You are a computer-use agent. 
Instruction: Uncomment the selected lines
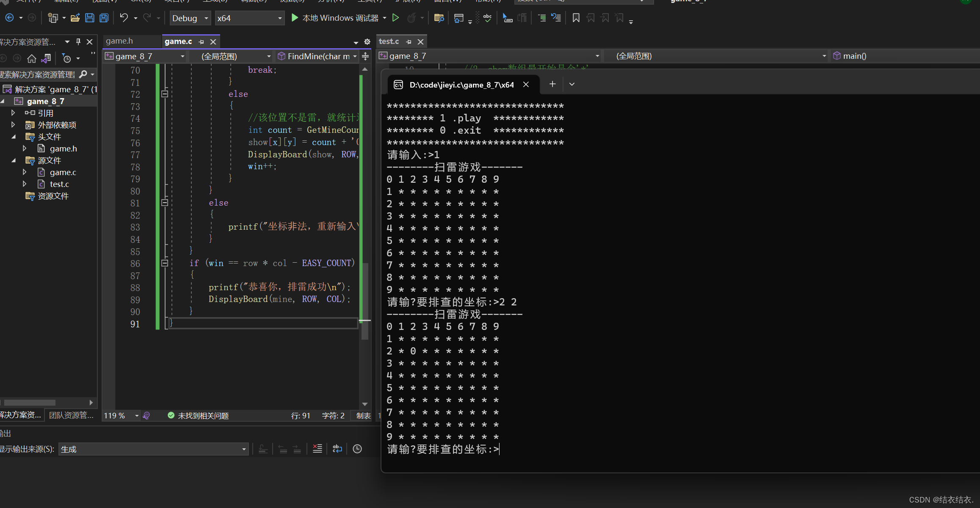(556, 18)
